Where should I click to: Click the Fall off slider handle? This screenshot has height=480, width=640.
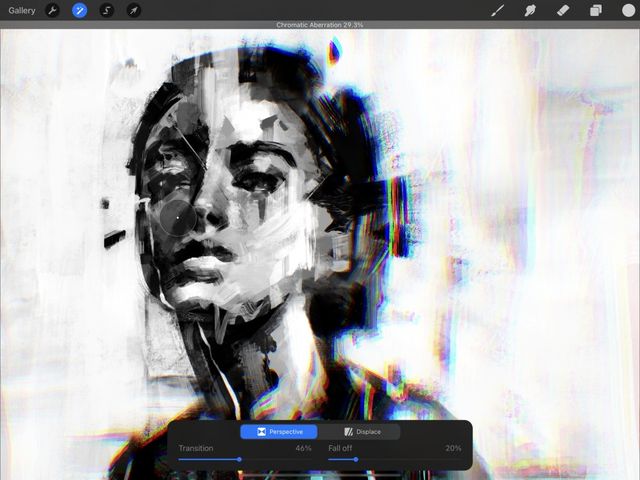356,460
